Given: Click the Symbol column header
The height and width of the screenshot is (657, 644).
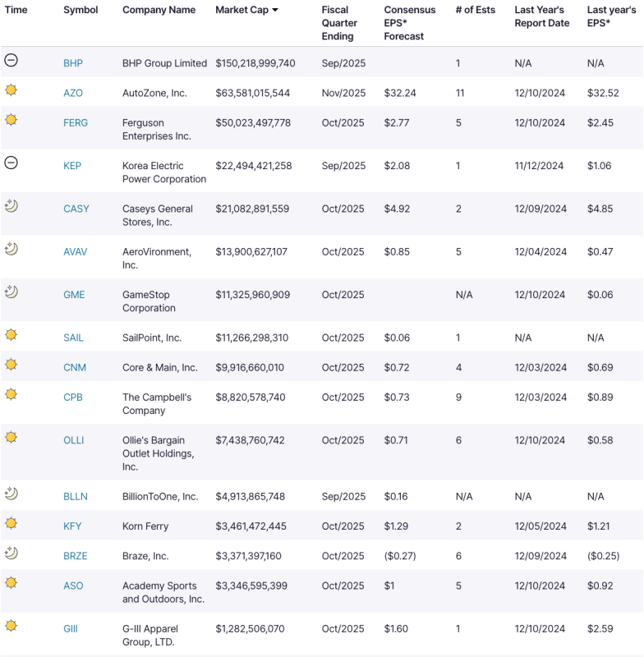Looking at the screenshot, I should (x=80, y=11).
